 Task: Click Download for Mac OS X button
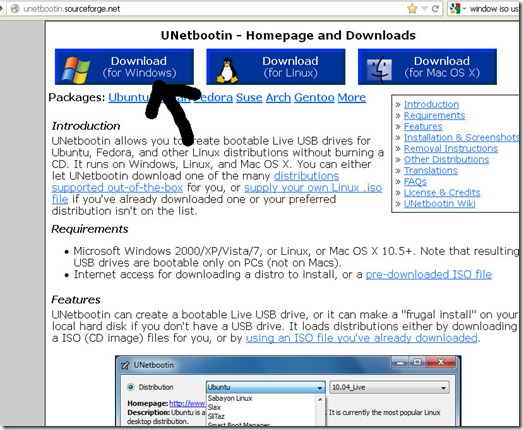427,67
